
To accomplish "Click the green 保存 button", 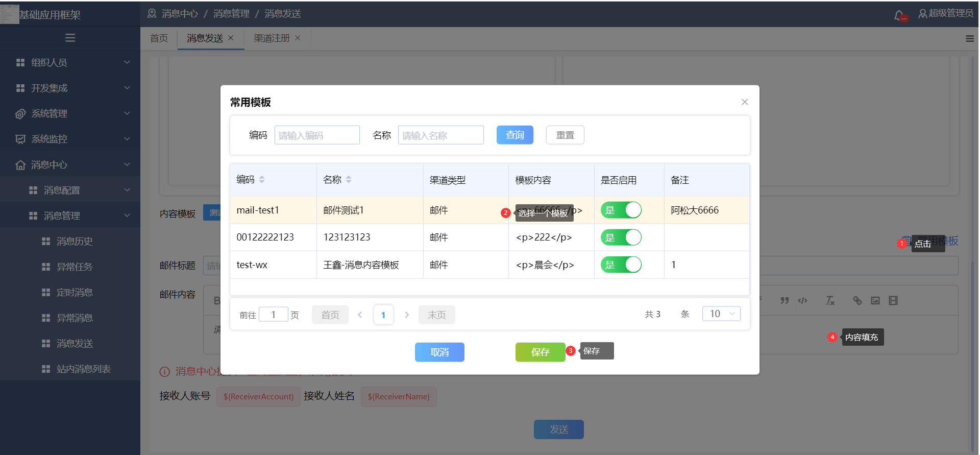I will 540,352.
